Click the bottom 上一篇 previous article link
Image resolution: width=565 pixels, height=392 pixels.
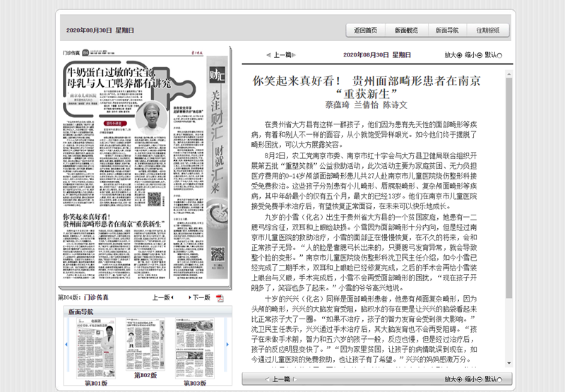pyautogui.click(x=281, y=379)
